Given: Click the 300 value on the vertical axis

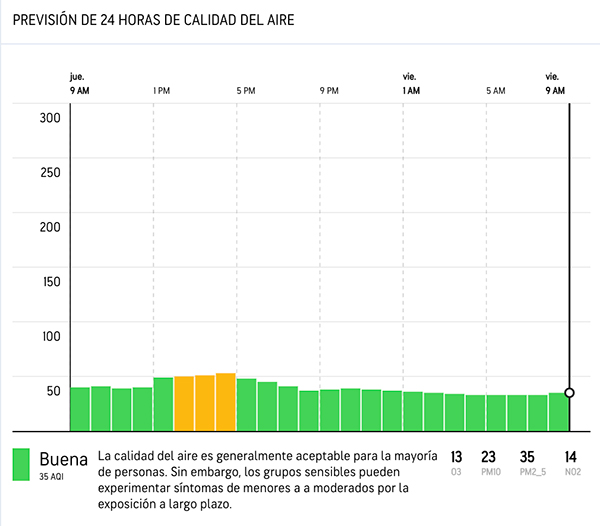Looking at the screenshot, I should [x=50, y=117].
